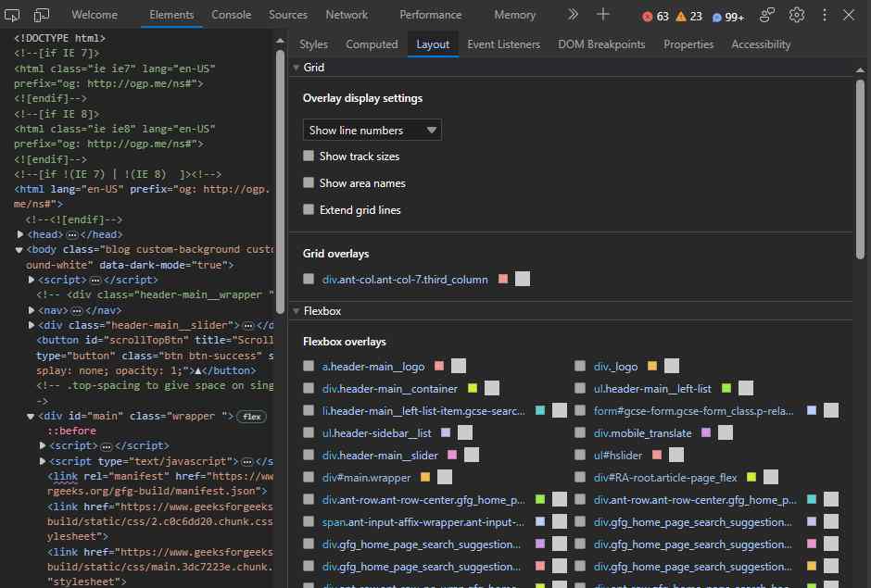Open the more tabs chevron menu
This screenshot has height=588, width=871.
point(573,15)
